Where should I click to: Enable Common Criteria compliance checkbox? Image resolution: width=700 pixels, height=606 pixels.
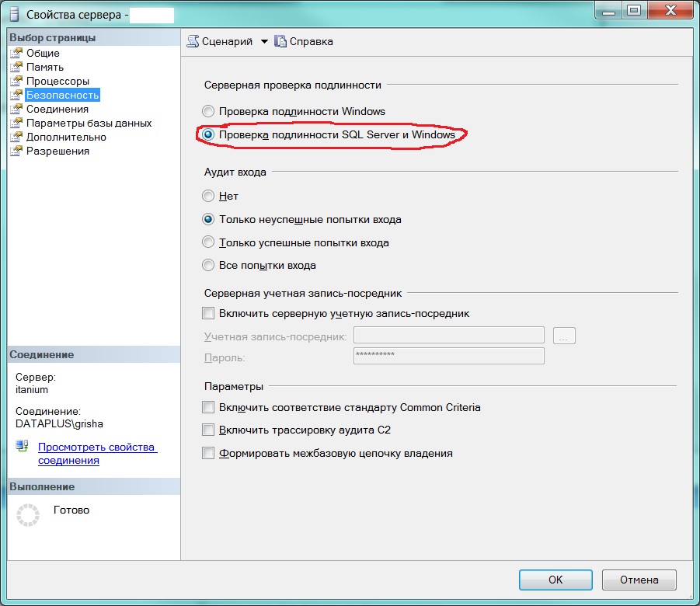point(208,407)
